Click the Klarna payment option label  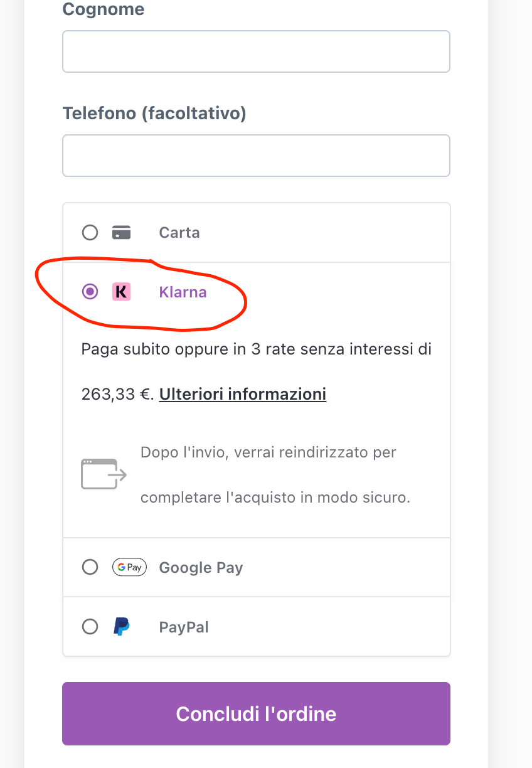183,292
